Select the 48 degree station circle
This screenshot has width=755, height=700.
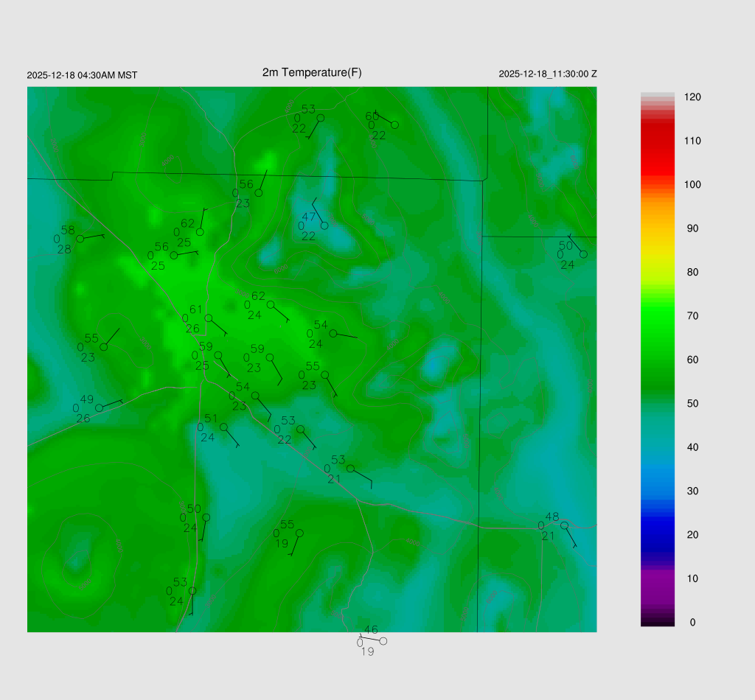pyautogui.click(x=565, y=525)
